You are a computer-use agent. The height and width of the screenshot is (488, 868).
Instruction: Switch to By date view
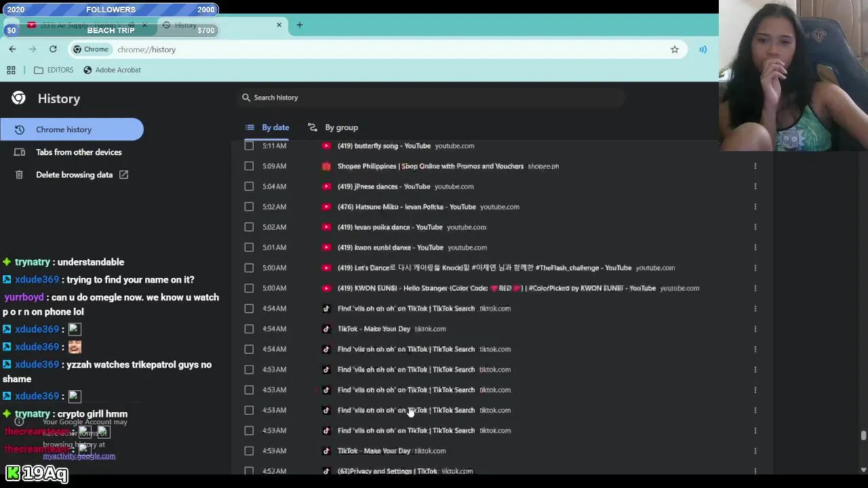point(267,127)
